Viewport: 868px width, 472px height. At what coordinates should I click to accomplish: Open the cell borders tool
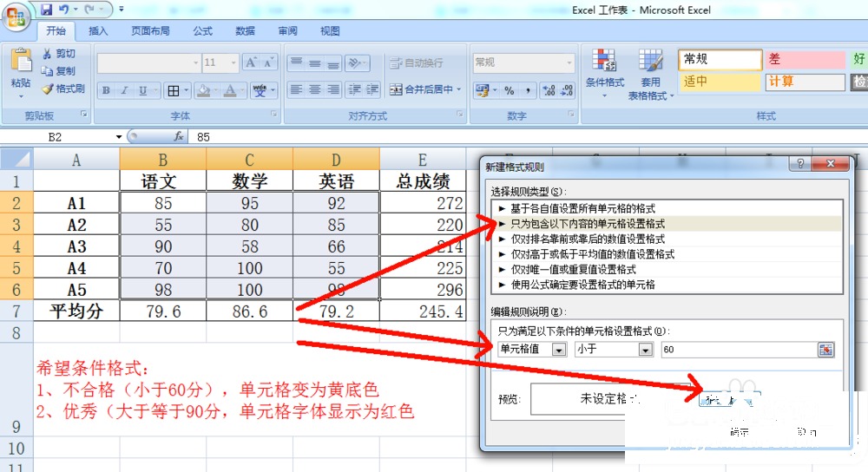click(x=174, y=90)
